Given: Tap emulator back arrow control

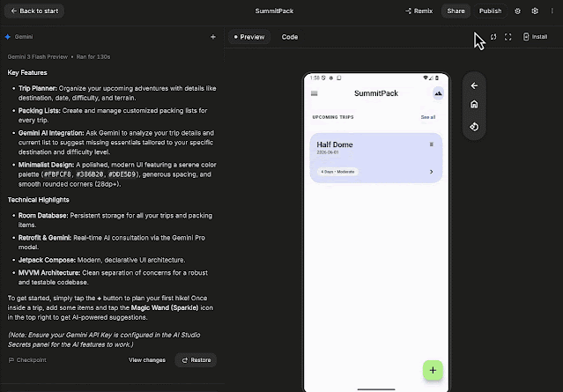Looking at the screenshot, I should pyautogui.click(x=474, y=85).
